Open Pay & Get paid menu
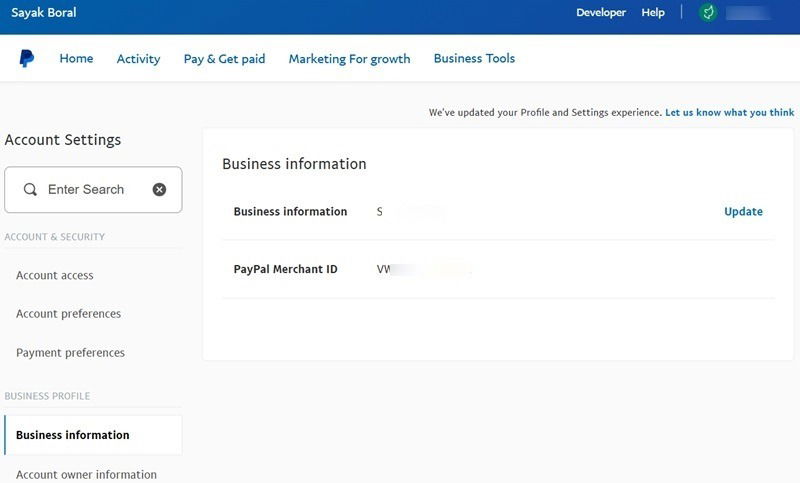800x483 pixels. tap(224, 59)
